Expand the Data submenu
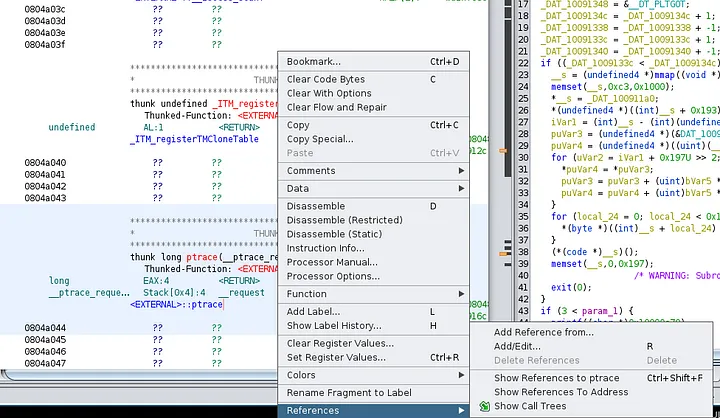The width and height of the screenshot is (720, 418). click(373, 188)
